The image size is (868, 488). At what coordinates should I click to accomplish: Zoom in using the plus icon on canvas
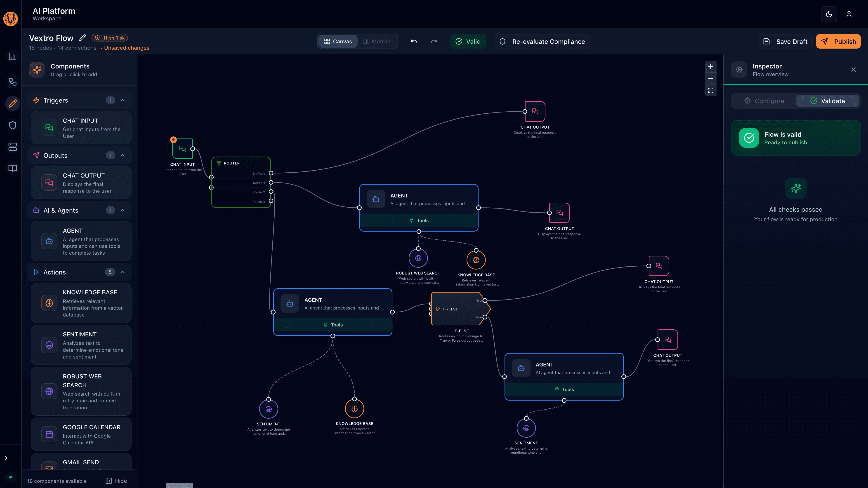pyautogui.click(x=711, y=66)
